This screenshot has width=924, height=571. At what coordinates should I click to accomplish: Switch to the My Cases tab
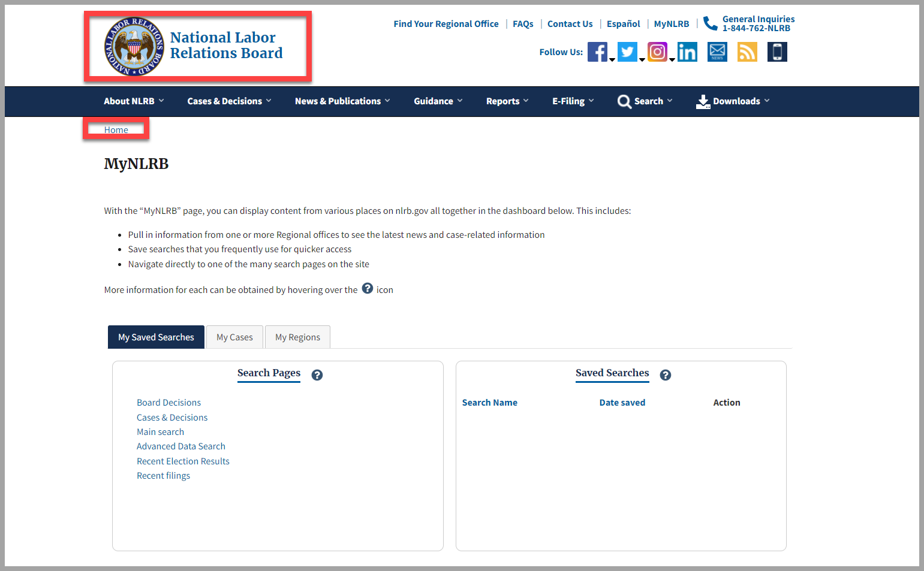click(x=234, y=337)
